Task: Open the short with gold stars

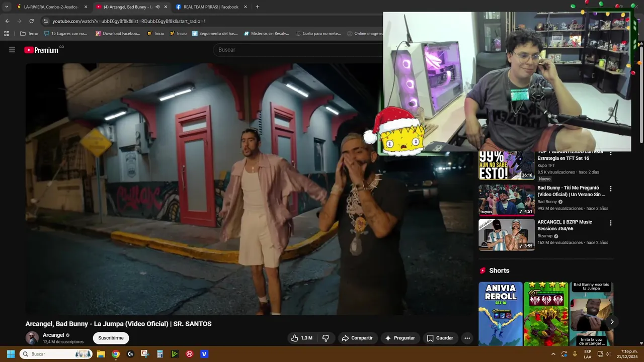Action: pos(546,314)
